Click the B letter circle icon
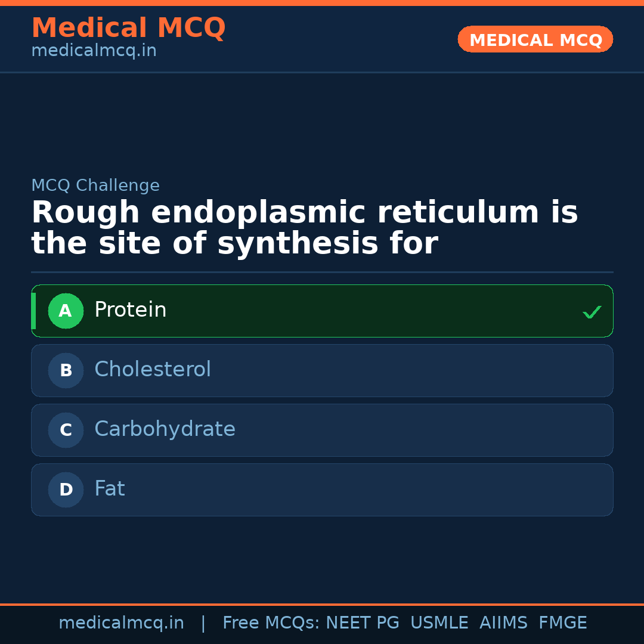Viewport: 644px width, 644px height. tap(66, 370)
